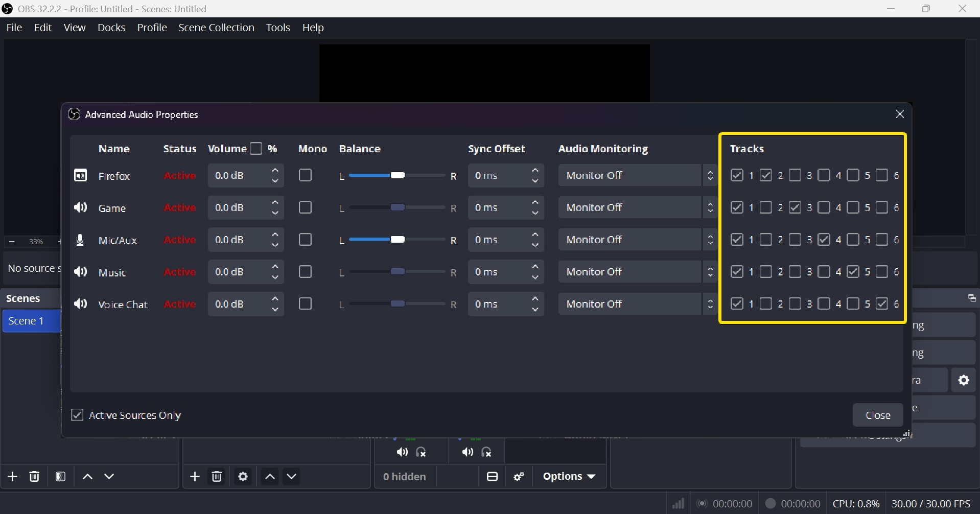This screenshot has height=514, width=980.
Task: Uncheck track 4 for Mic/Aux
Action: (824, 240)
